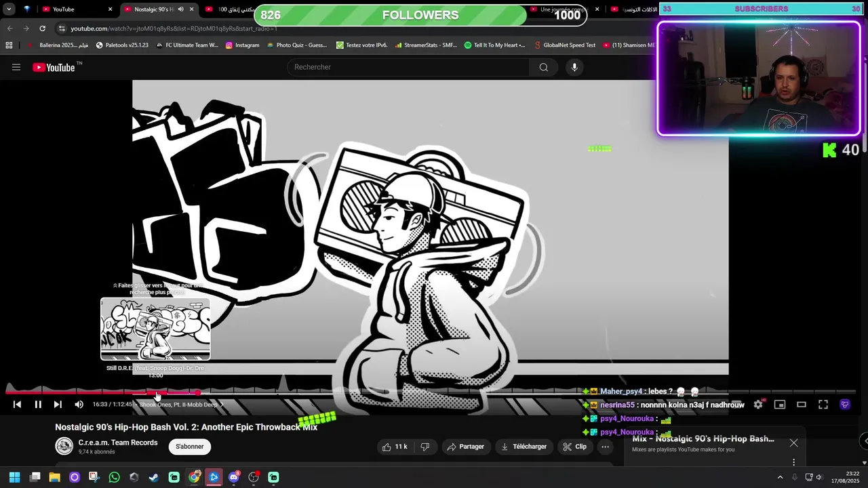This screenshot has width=868, height=488.
Task: Open the Ballerina 2025 bookmark
Action: (x=58, y=45)
